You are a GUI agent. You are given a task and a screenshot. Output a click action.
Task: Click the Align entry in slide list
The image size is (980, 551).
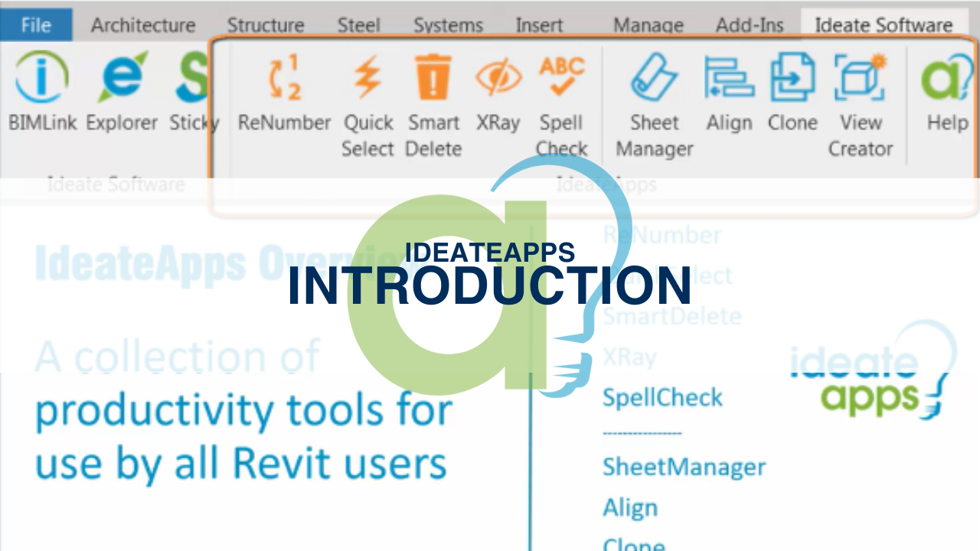(x=629, y=508)
